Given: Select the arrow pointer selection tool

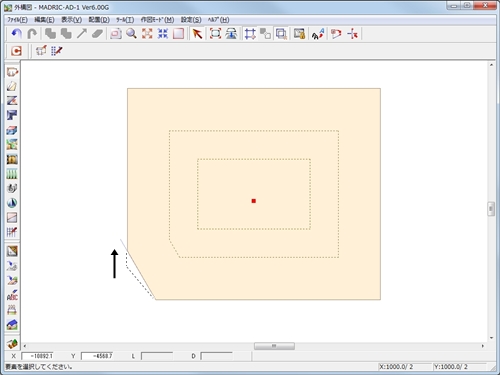Looking at the screenshot, I should (198, 34).
